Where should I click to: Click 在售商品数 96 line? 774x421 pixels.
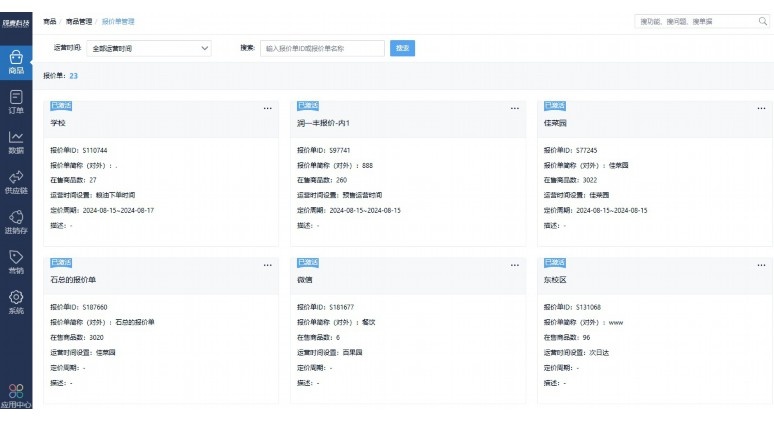tap(567, 338)
